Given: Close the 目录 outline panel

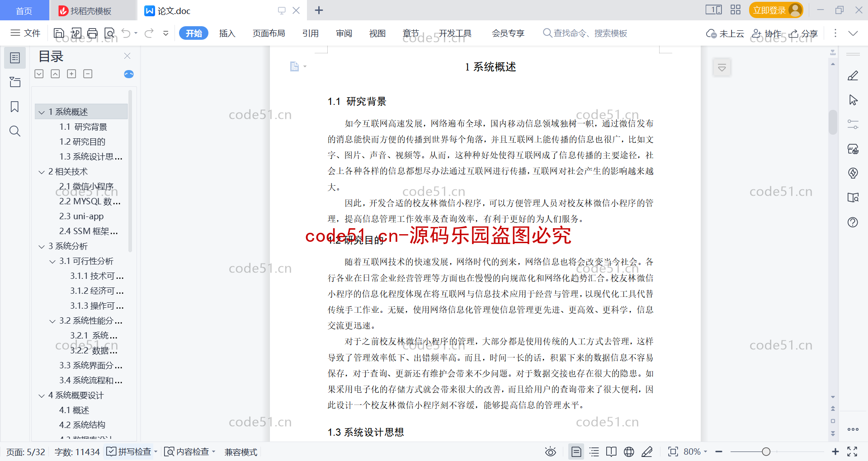Looking at the screenshot, I should [x=127, y=56].
